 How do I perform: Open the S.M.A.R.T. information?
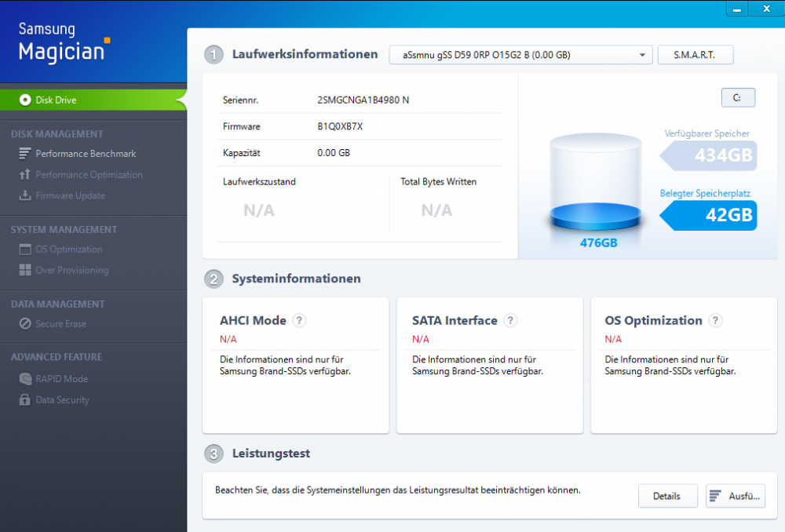tap(695, 55)
